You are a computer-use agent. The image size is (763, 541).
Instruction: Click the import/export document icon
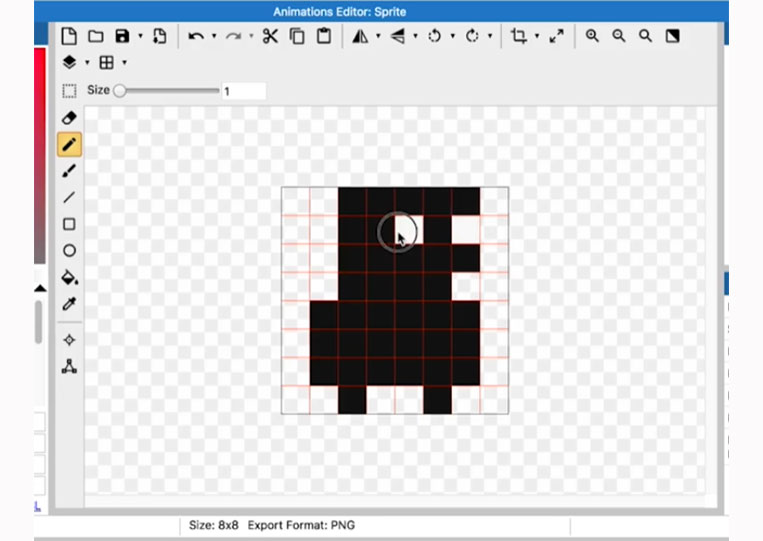pyautogui.click(x=160, y=36)
